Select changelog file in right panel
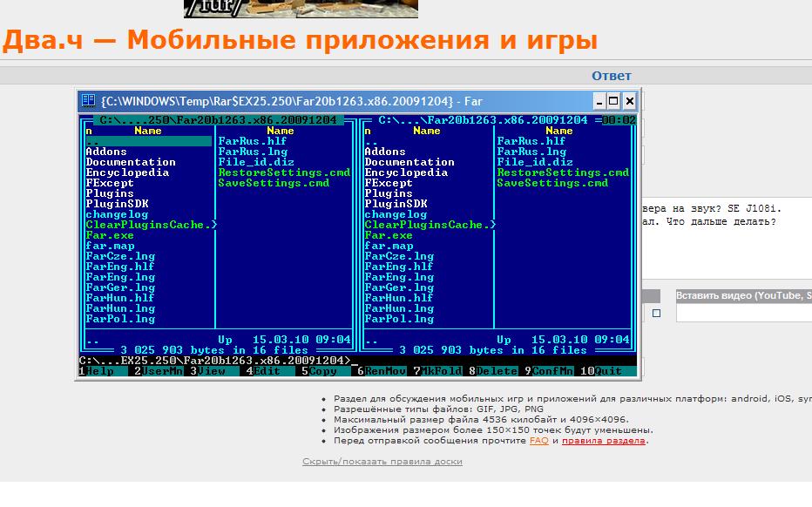 coord(396,214)
